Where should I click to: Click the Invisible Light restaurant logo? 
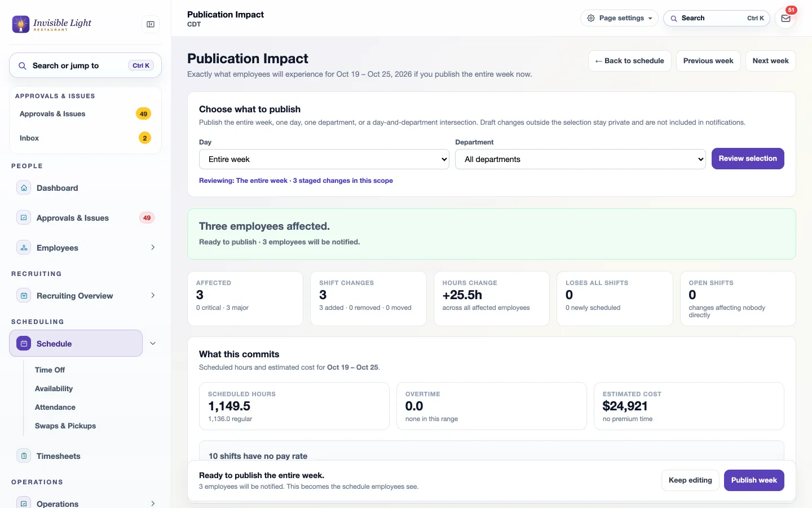click(x=52, y=24)
